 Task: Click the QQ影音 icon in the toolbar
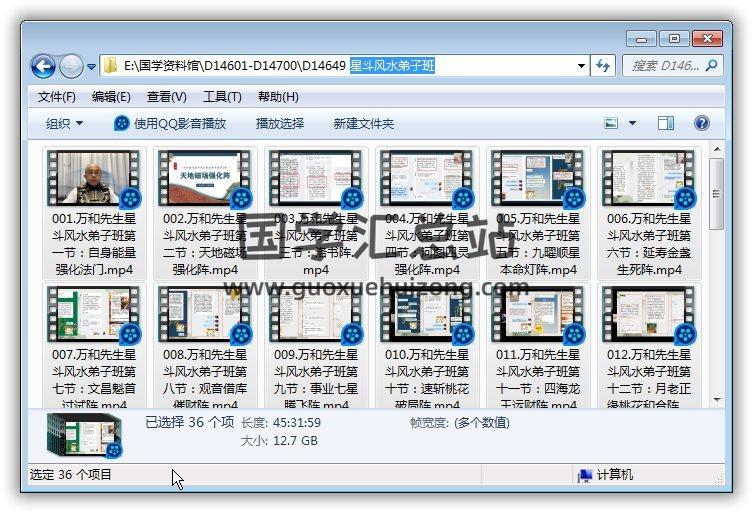click(121, 123)
